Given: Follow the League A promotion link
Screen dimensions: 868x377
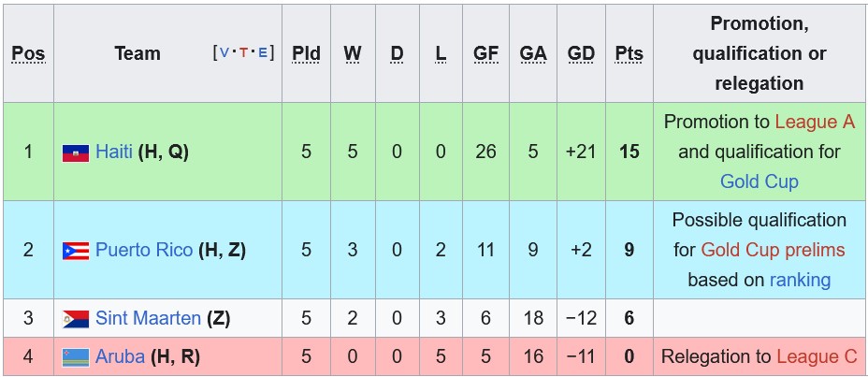Looking at the screenshot, I should [x=815, y=122].
